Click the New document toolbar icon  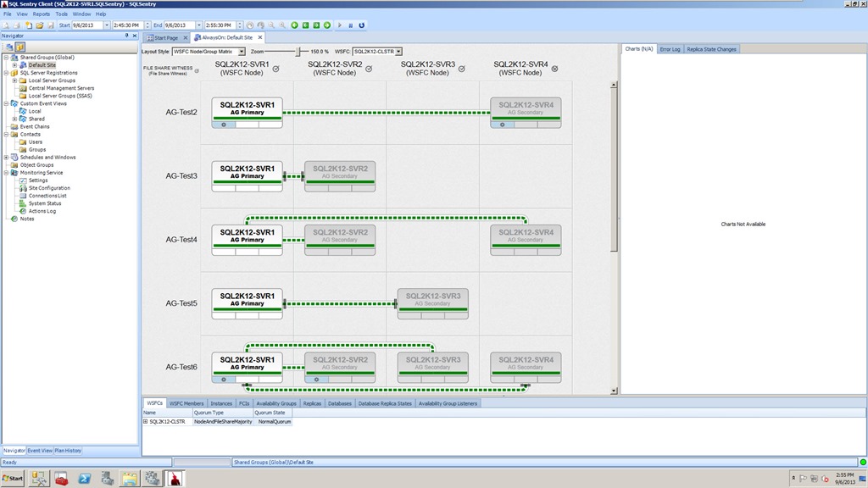click(29, 25)
